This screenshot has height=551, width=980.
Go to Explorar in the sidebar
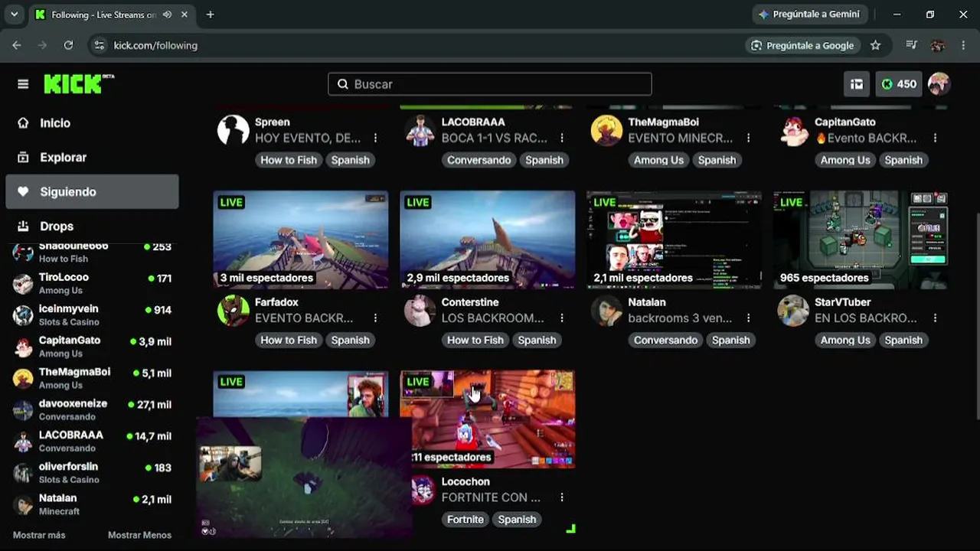tap(92, 158)
